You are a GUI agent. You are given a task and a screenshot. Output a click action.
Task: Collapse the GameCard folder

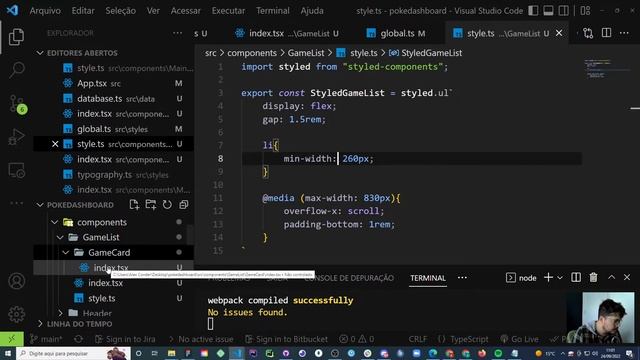(x=66, y=253)
